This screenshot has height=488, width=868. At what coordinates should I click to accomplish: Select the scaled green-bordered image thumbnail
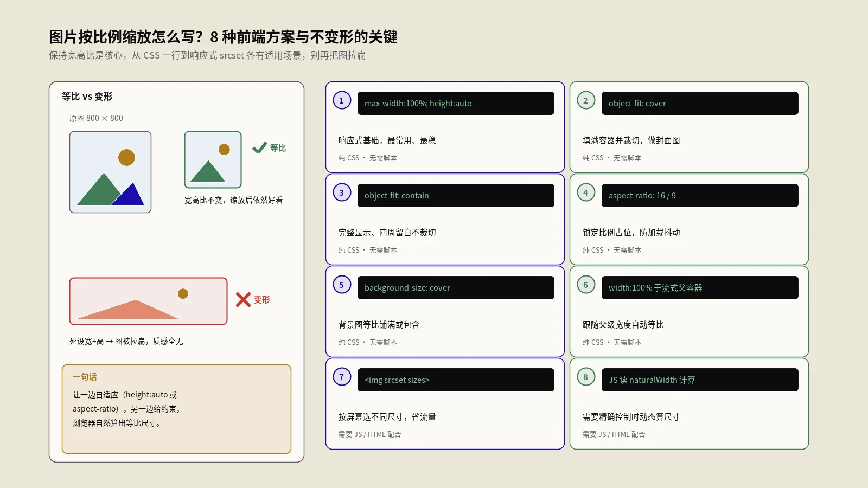tap(213, 159)
